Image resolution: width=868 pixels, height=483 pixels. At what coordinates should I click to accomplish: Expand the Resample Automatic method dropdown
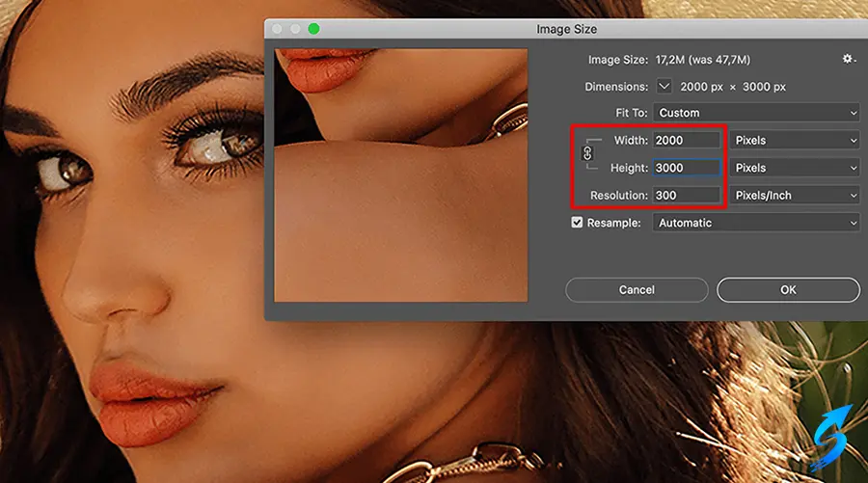pos(756,223)
